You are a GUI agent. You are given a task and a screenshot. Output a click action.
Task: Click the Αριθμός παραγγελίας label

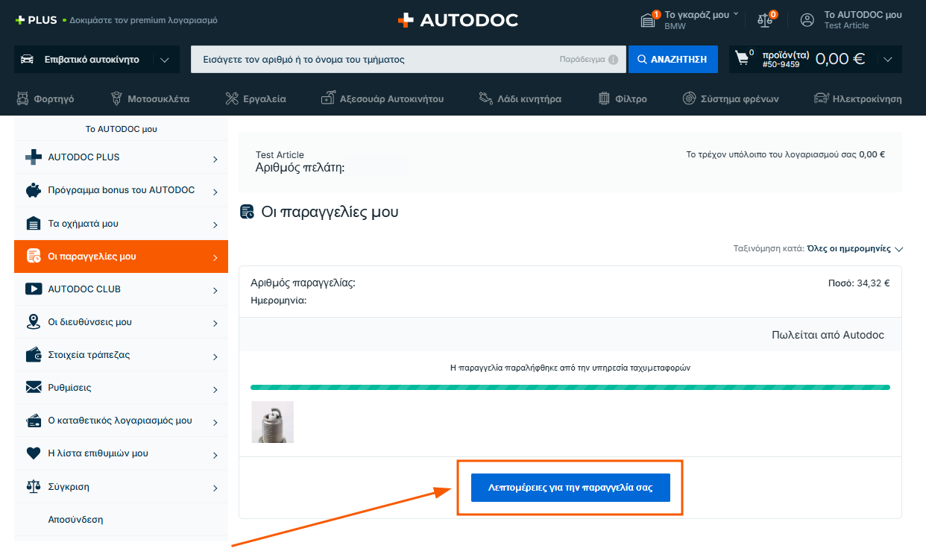303,283
